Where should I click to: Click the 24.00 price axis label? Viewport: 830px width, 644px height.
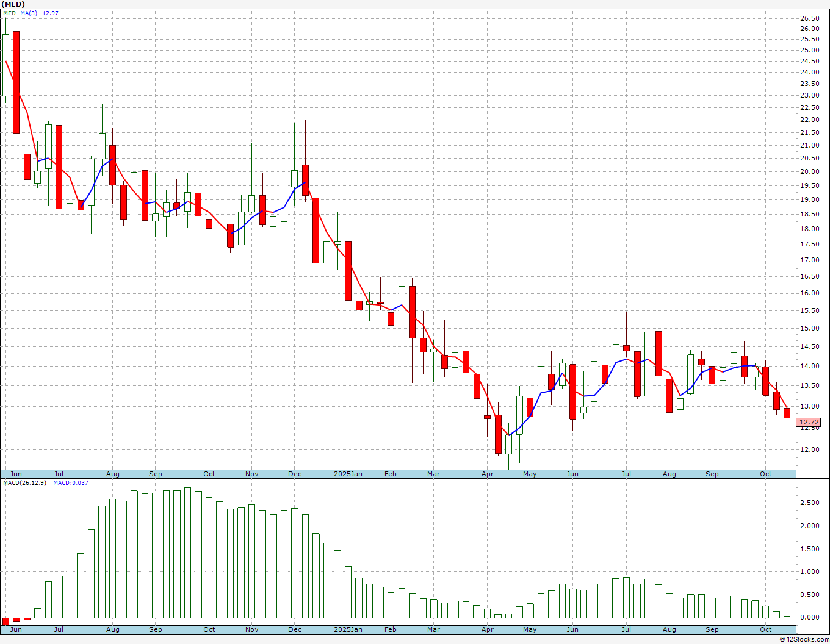click(810, 72)
